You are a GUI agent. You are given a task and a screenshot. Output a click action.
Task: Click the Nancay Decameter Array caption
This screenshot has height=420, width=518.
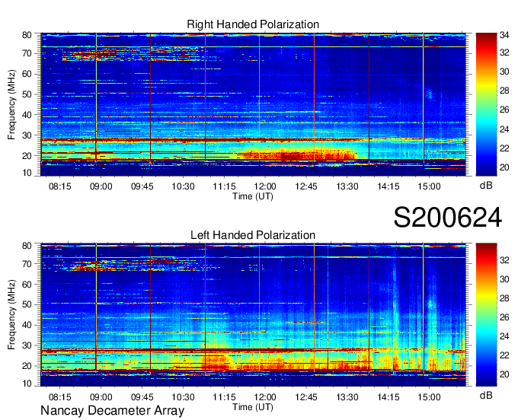pos(112,411)
